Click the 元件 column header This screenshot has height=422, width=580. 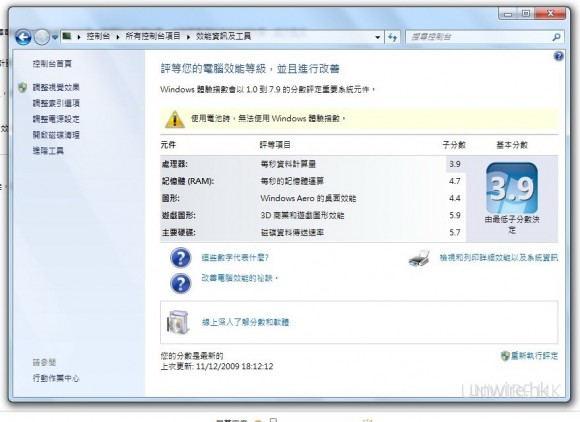168,145
